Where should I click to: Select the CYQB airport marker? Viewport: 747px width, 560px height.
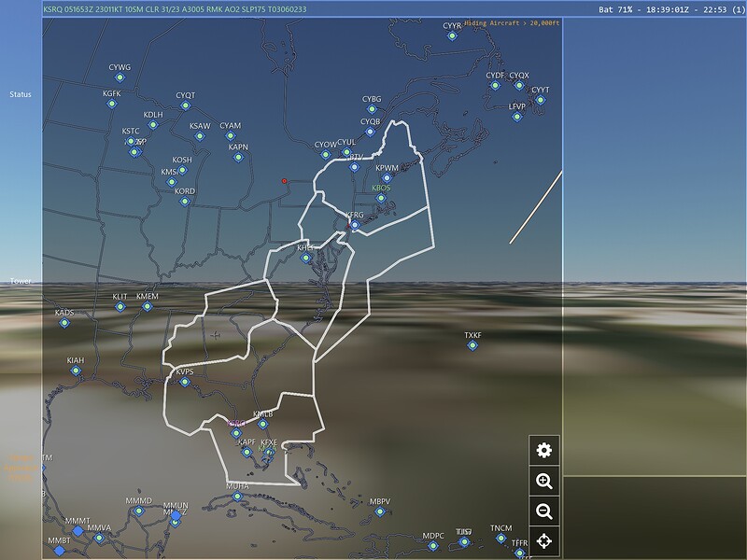(x=370, y=132)
